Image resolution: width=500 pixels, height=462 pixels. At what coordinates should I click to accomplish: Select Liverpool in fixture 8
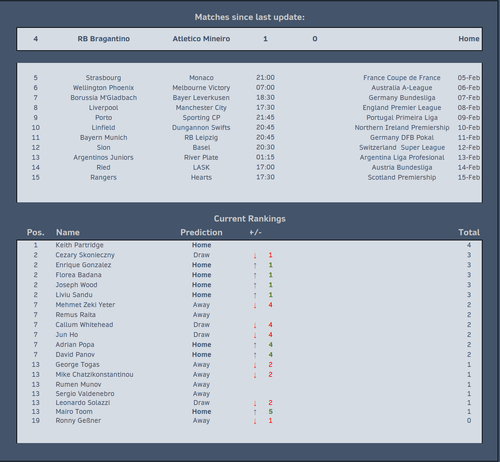coord(103,108)
